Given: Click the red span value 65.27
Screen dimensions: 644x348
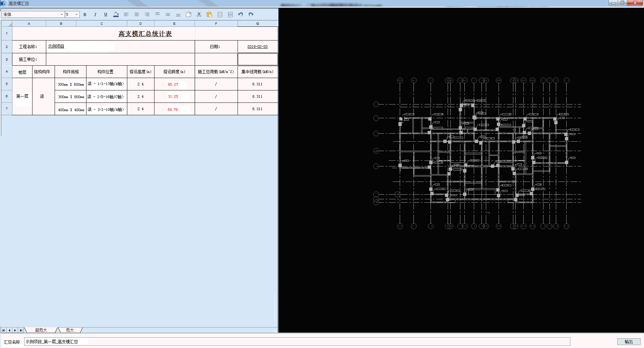Looking at the screenshot, I should (173, 84).
